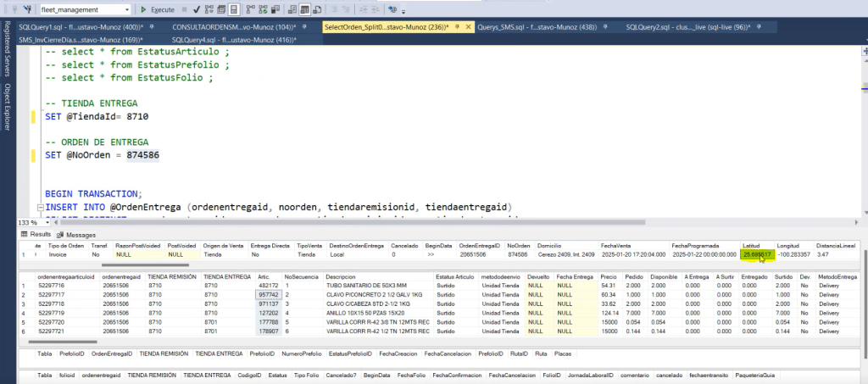Select the Results to Grid icon

point(304,10)
